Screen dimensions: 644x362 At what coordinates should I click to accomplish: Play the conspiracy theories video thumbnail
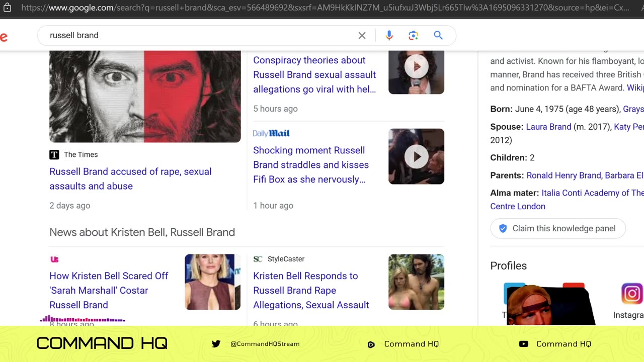click(x=416, y=72)
